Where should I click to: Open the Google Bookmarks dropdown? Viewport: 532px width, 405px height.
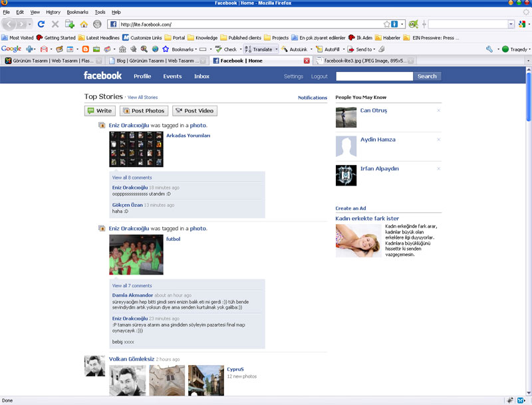[x=196, y=49]
